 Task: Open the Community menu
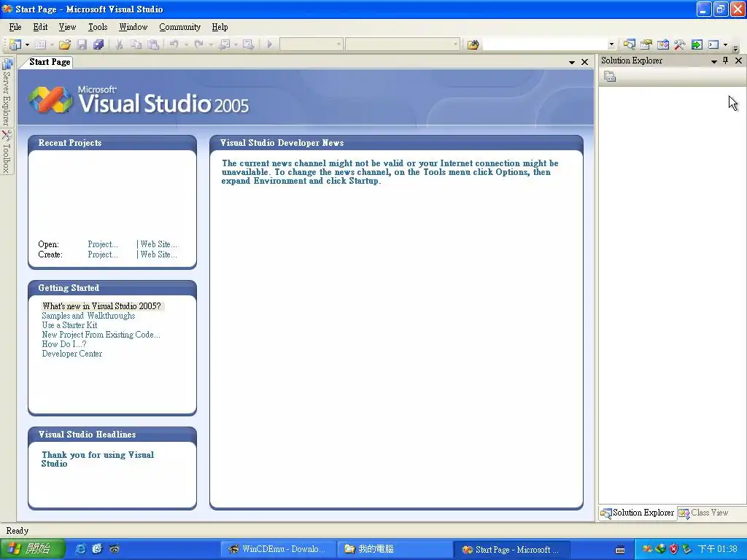[x=179, y=27]
